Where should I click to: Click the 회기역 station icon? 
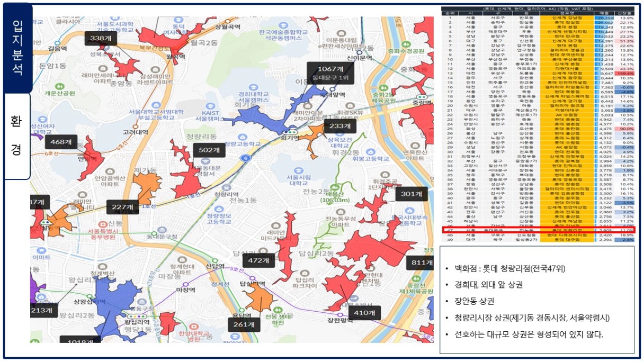289,132
